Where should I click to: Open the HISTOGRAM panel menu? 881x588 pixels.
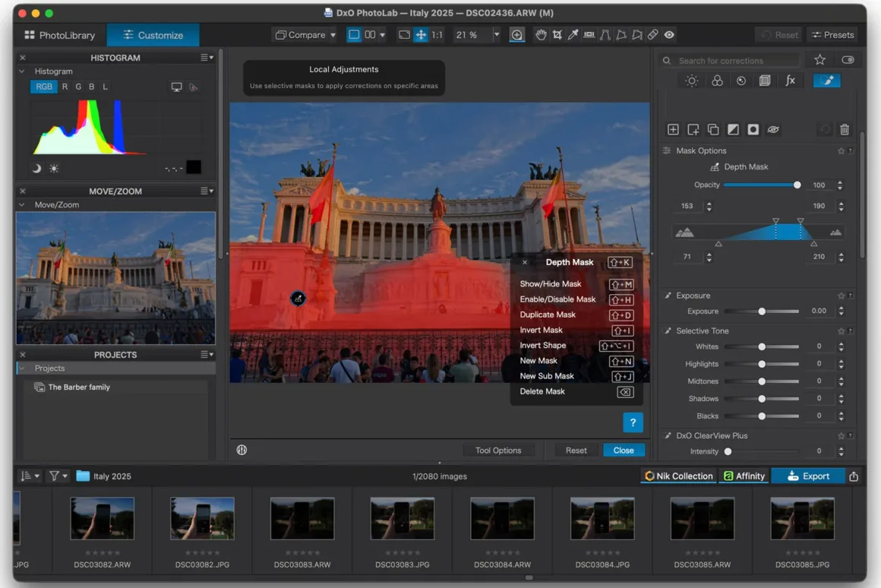[x=207, y=57]
